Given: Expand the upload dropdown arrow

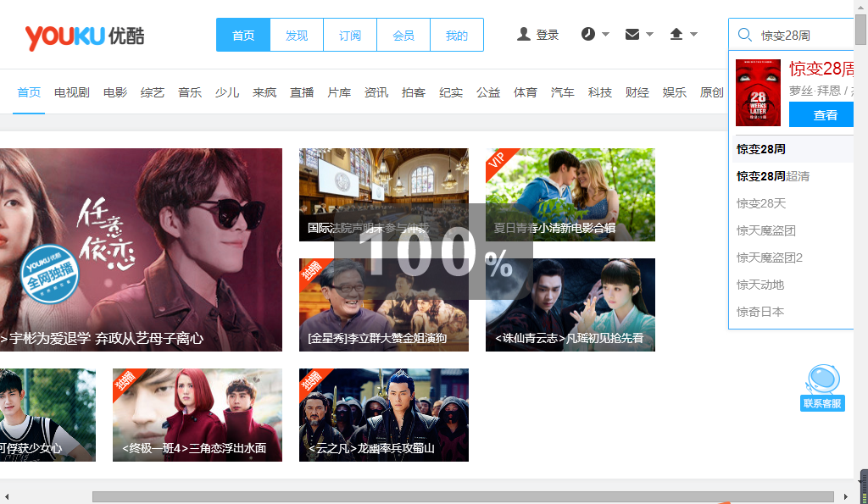Looking at the screenshot, I should pyautogui.click(x=693, y=35).
